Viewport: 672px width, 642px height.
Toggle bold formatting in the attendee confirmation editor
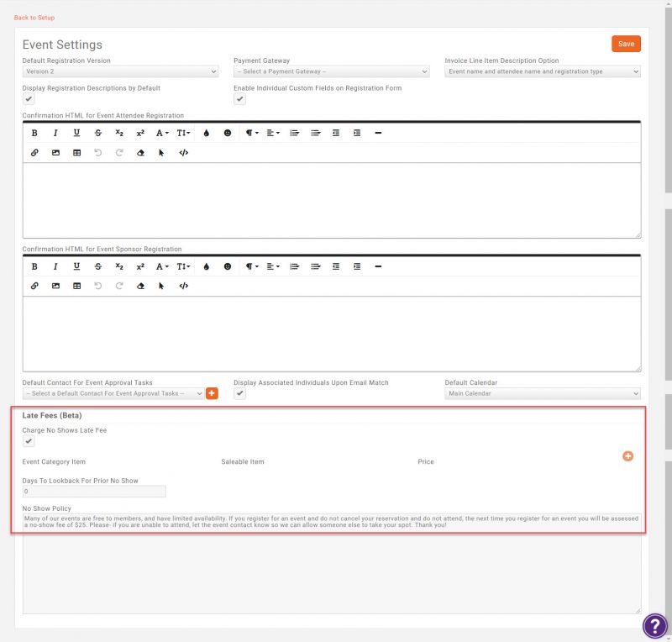point(34,132)
